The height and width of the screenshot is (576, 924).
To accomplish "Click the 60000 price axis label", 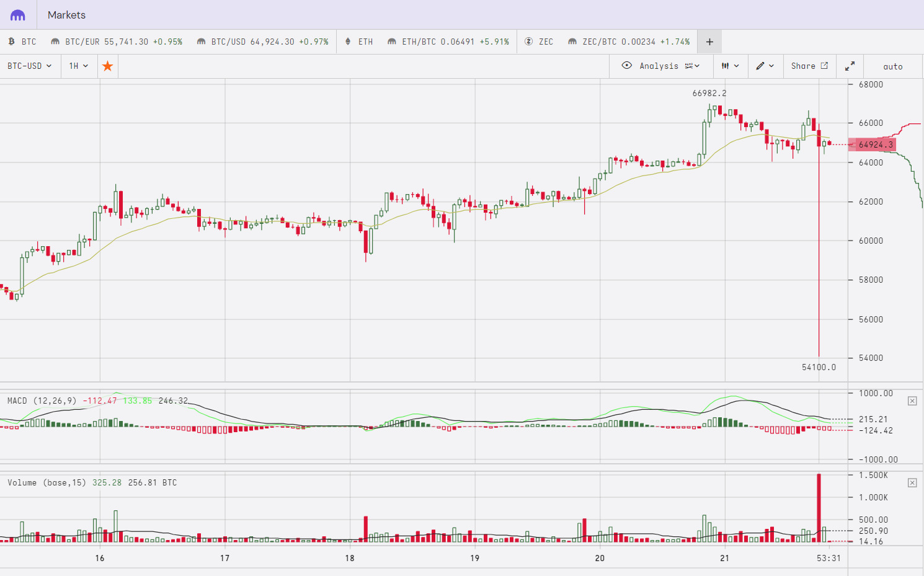I will click(x=871, y=241).
